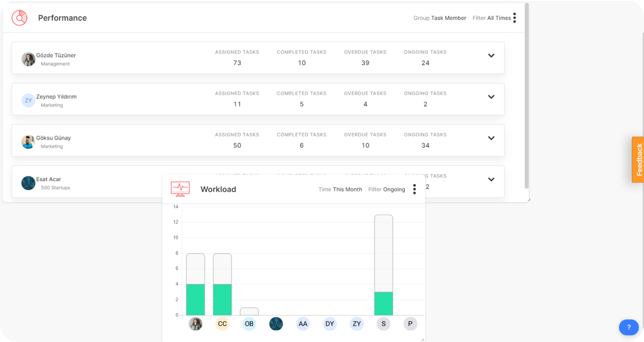Click the Workload monitor pulse icon
Viewport: 644px width, 342px height.
point(180,189)
